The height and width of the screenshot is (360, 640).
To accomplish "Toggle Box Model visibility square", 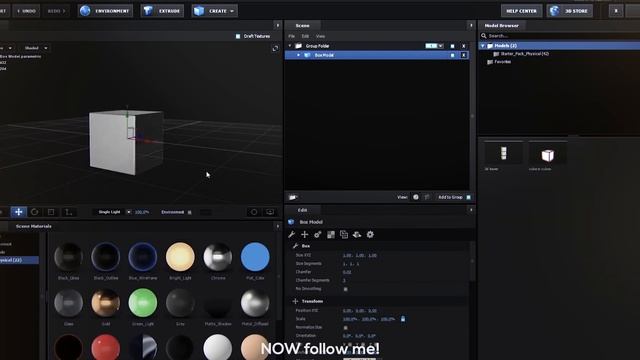I will (452, 55).
